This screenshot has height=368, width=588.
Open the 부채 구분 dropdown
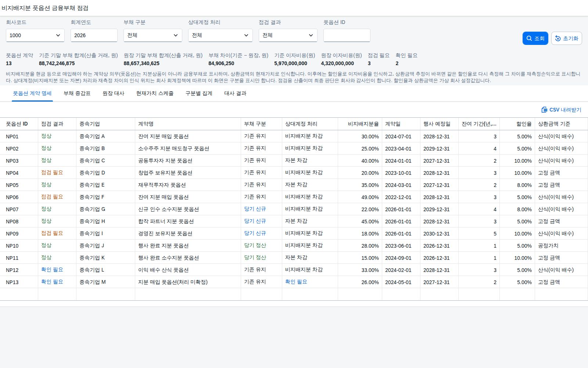point(153,35)
